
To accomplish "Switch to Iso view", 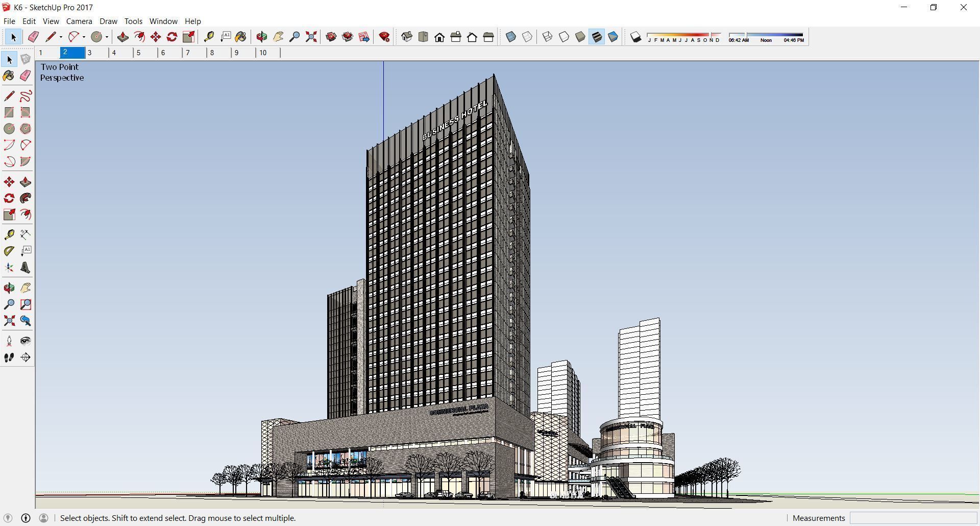I will [x=407, y=37].
